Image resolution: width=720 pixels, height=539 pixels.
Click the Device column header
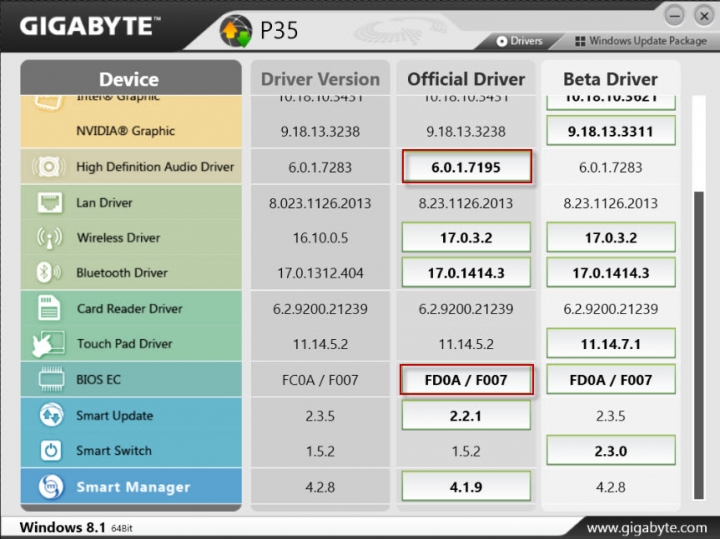[x=131, y=78]
